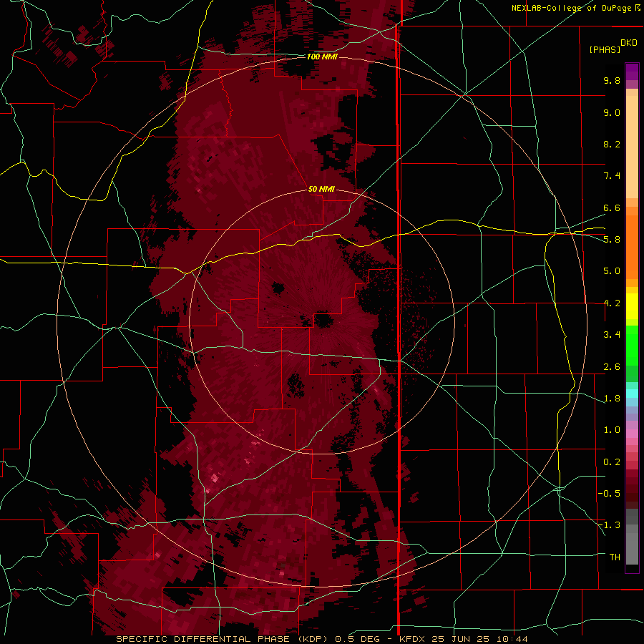This screenshot has height=644, width=644.
Task: Select the 1.0 scale value
Action: 612,430
